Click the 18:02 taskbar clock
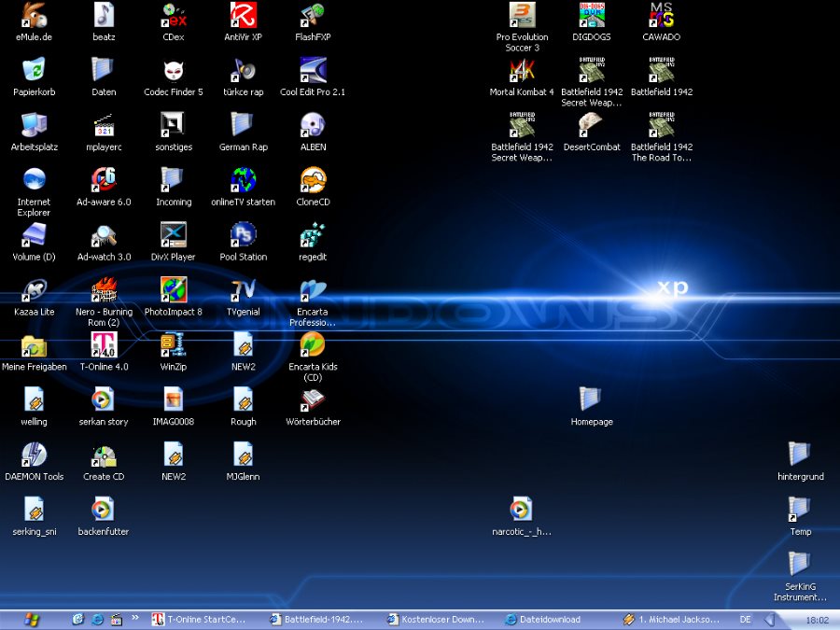Screen dimensions: 840x630 (x=817, y=621)
